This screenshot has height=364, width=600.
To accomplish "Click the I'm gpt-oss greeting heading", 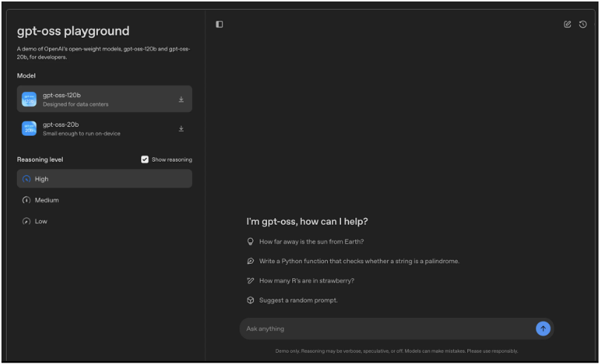I will [x=307, y=222].
